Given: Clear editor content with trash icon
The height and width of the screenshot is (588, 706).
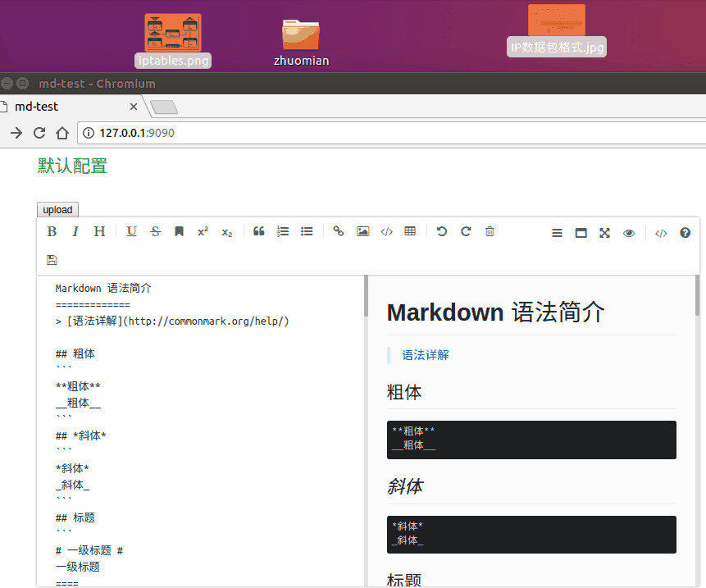Looking at the screenshot, I should [490, 232].
